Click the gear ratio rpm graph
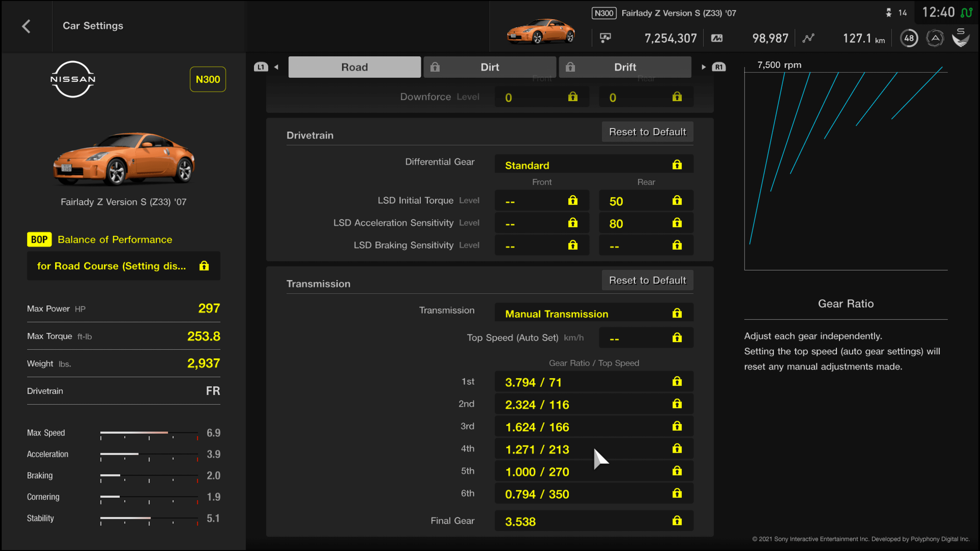 coord(846,169)
